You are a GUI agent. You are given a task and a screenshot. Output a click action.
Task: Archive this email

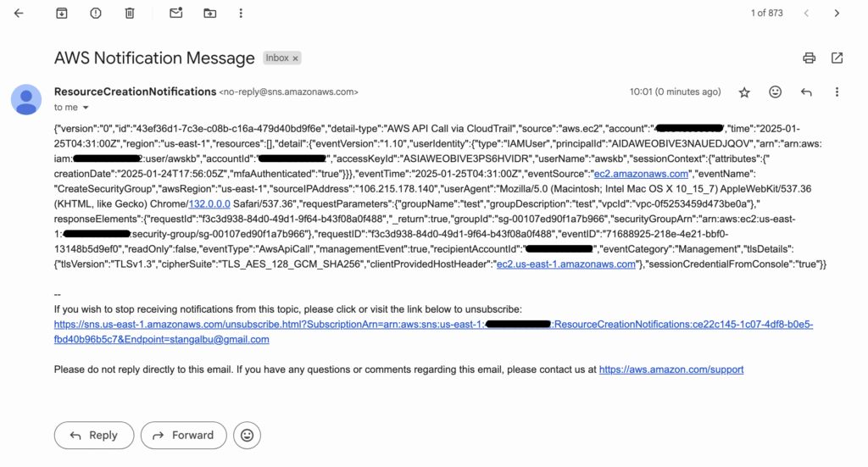61,14
